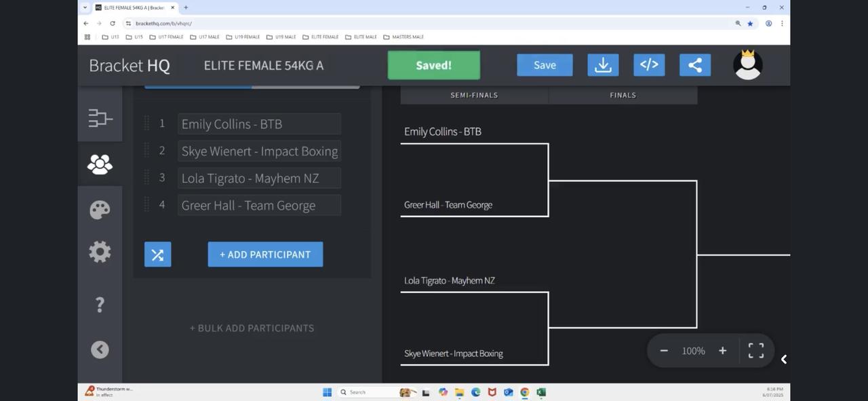Image resolution: width=868 pixels, height=401 pixels.
Task: Shuffle participants with the randomize button
Action: tap(157, 254)
